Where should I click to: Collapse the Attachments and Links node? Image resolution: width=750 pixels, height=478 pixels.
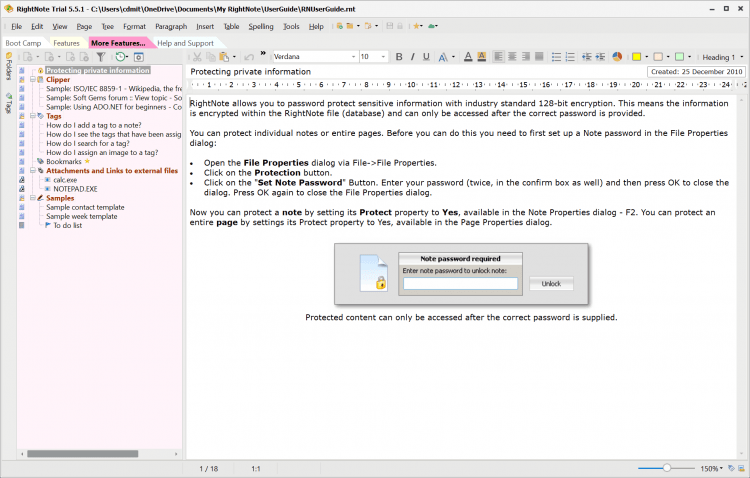coord(33,170)
